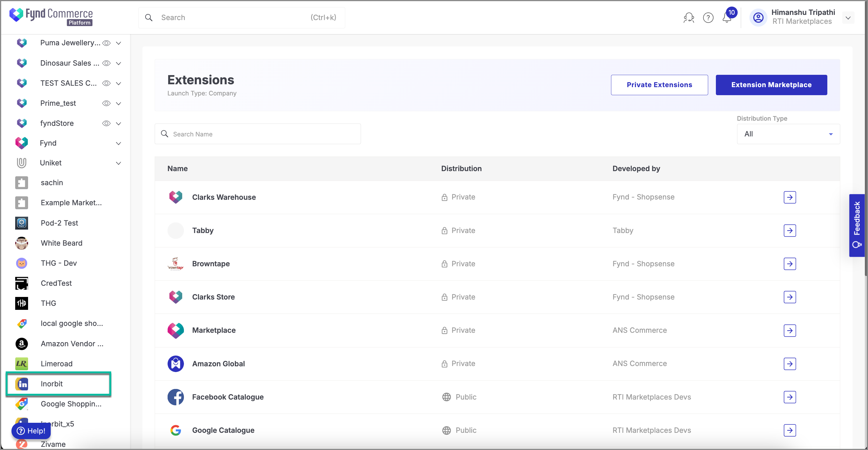The width and height of the screenshot is (868, 450).
Task: Select the White Beard avatar icon
Action: tap(21, 243)
